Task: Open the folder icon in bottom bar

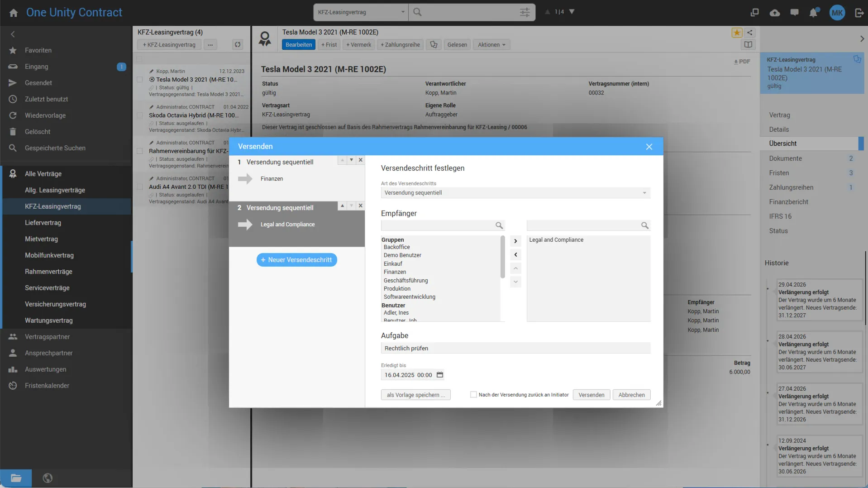Action: [x=16, y=478]
